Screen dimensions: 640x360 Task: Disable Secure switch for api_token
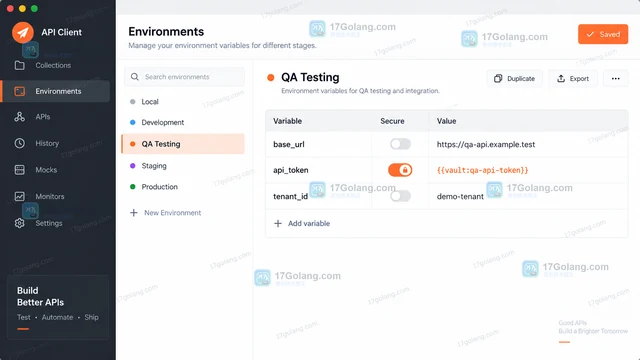click(400, 170)
